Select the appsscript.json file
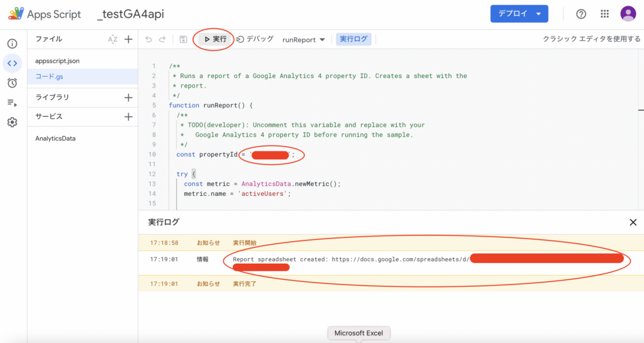This screenshot has height=343, width=644. [57, 61]
